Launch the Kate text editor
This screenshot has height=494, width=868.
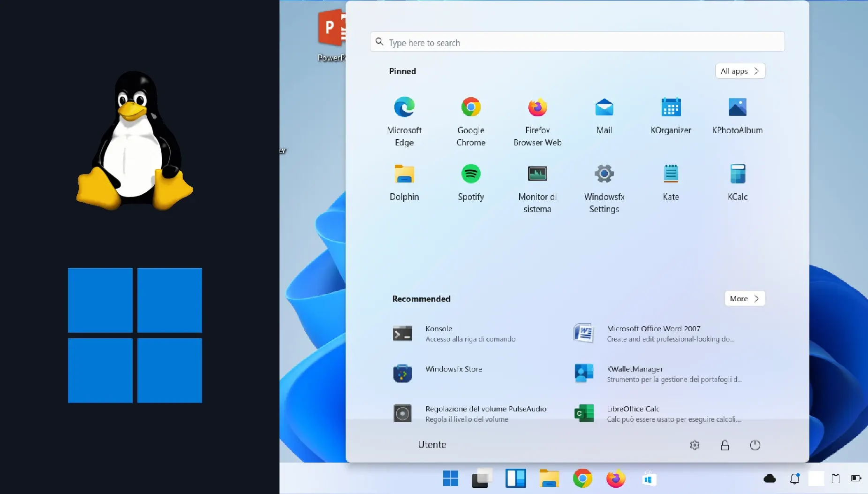[671, 175]
